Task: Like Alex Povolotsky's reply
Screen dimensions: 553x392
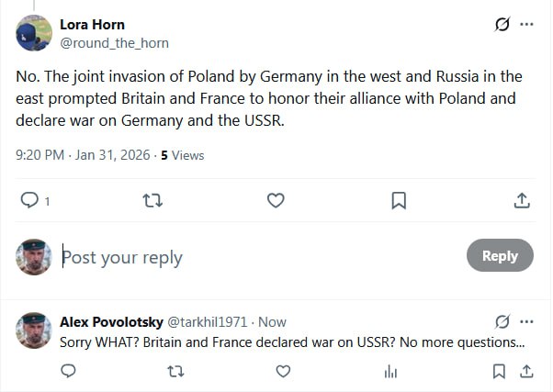Action: pos(283,371)
